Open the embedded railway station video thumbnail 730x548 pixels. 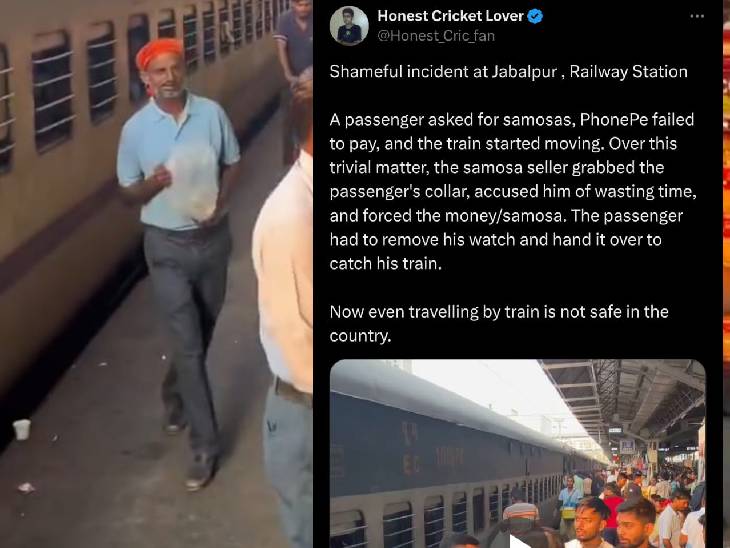pyautogui.click(x=518, y=453)
